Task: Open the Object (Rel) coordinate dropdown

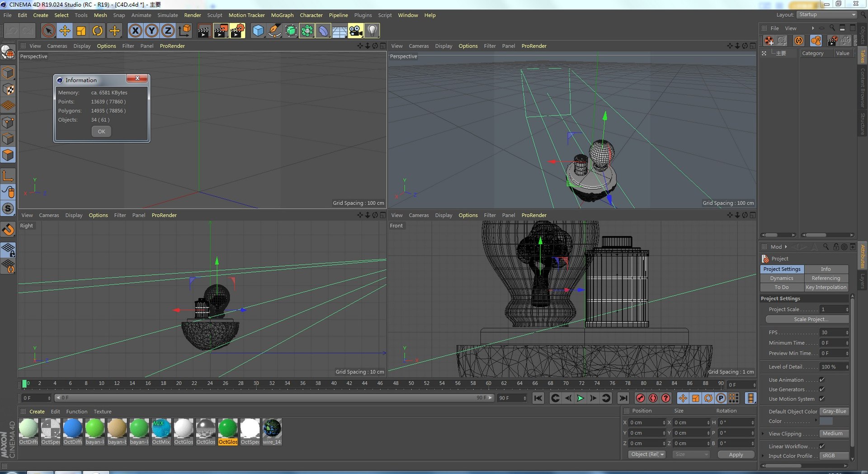Action: (x=647, y=455)
